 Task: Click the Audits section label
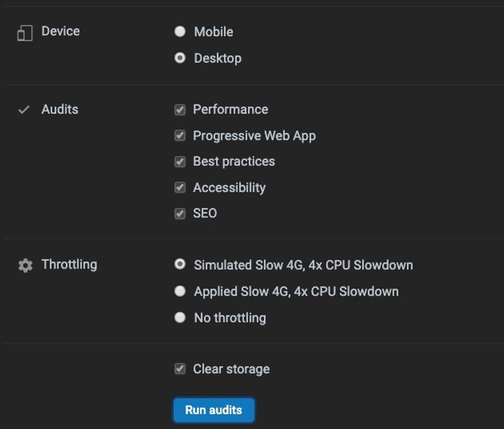tap(60, 109)
